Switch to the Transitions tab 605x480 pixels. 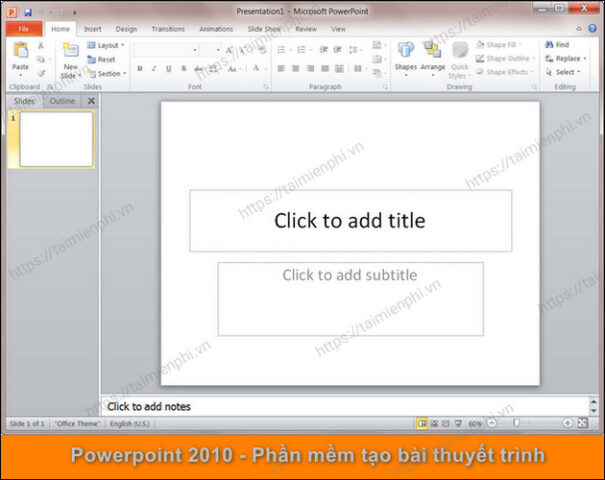point(168,29)
